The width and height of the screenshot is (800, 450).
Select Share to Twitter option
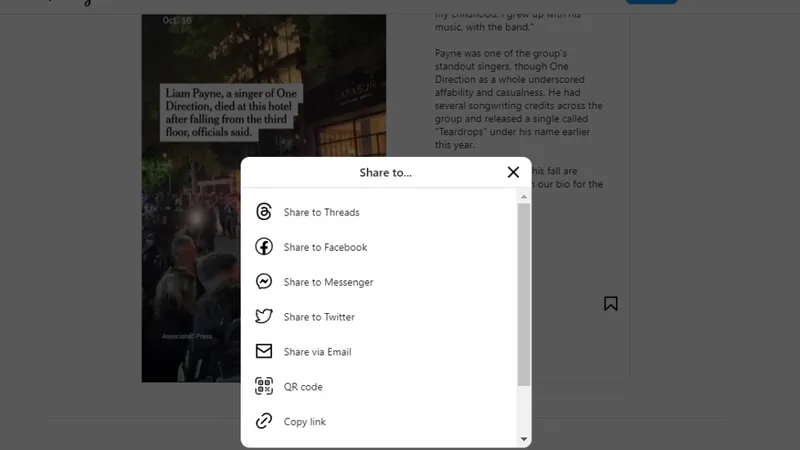[379, 317]
